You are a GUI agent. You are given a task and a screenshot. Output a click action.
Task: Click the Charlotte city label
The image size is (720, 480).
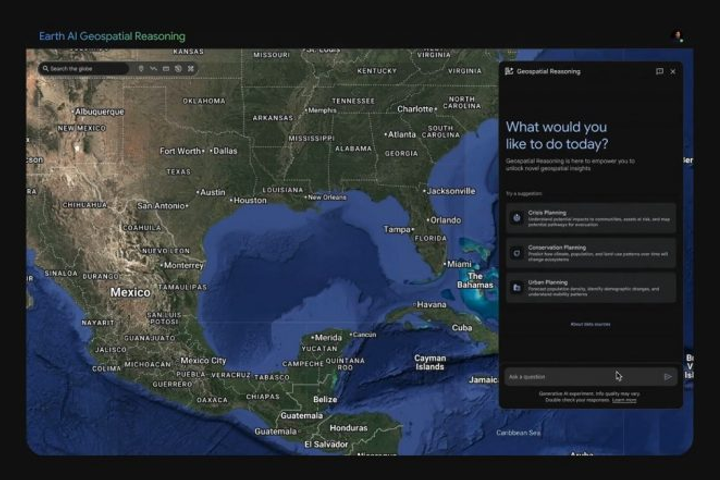(x=416, y=109)
